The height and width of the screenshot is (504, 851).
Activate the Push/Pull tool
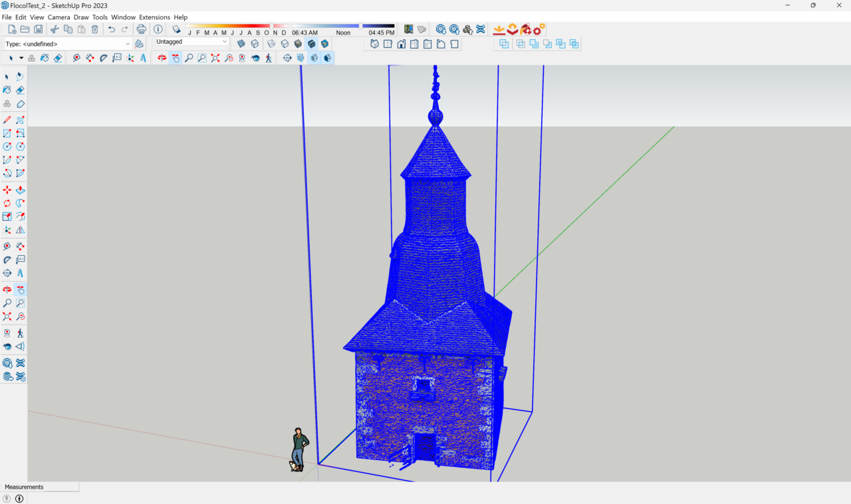click(21, 190)
